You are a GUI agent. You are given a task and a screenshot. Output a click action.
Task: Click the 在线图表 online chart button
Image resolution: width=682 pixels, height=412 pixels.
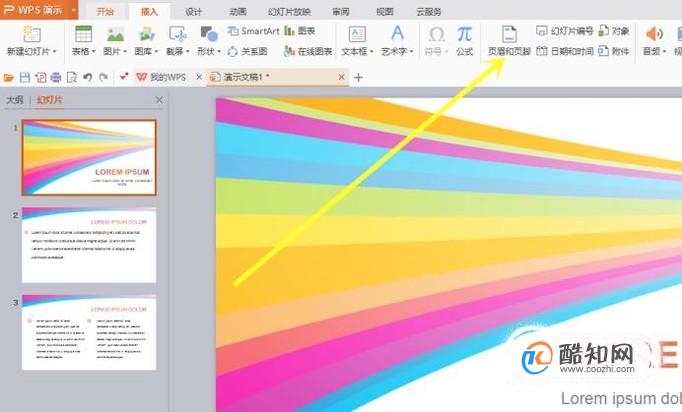(308, 51)
